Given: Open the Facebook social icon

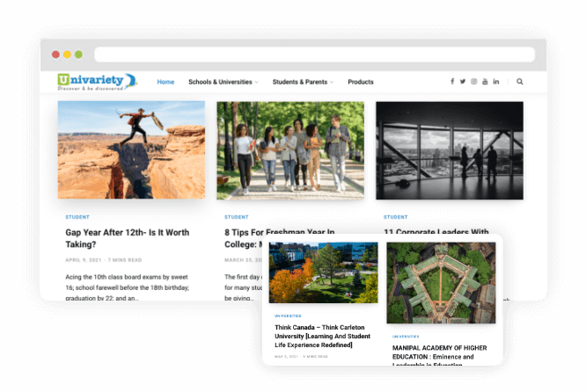Looking at the screenshot, I should pos(452,82).
